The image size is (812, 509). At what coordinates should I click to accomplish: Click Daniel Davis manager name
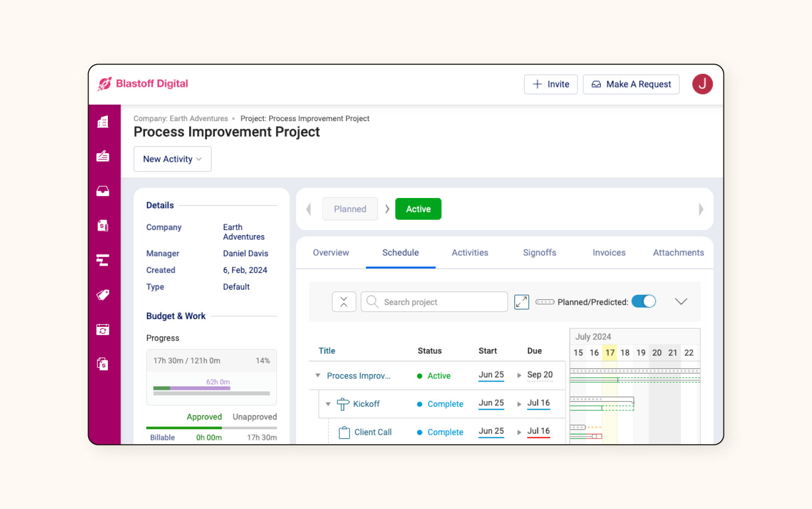pos(245,253)
